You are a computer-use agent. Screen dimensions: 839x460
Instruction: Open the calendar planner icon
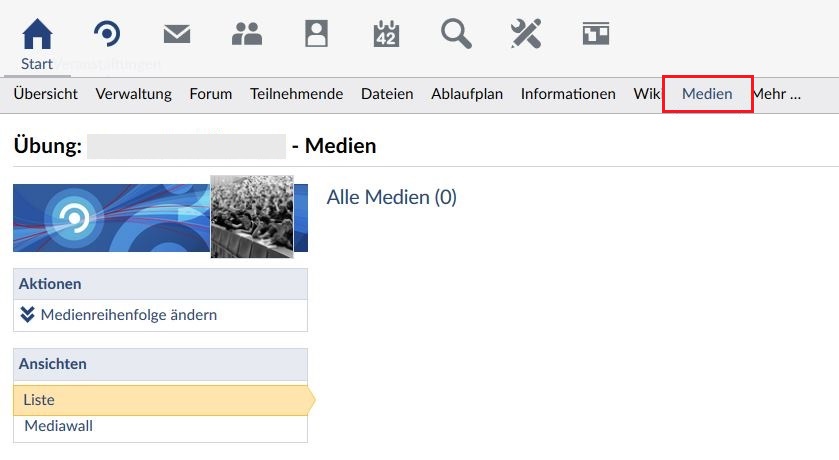tap(386, 35)
